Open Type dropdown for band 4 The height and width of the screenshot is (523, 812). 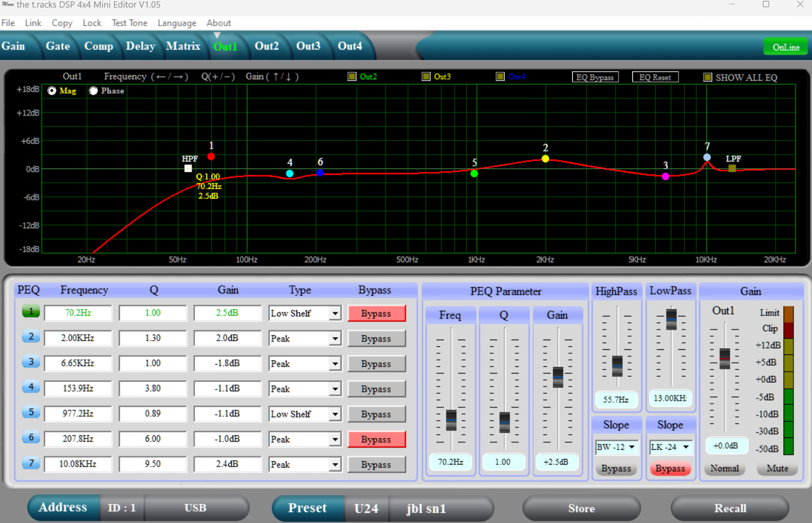[x=335, y=389]
